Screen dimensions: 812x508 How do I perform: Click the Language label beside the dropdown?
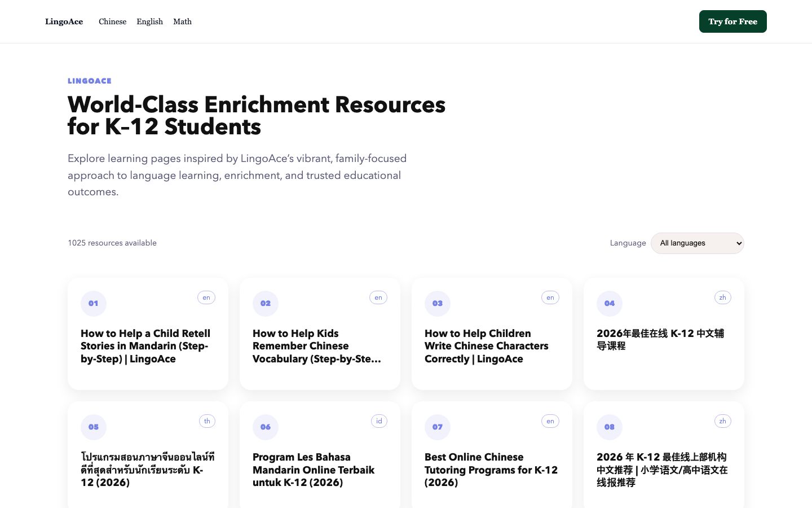pyautogui.click(x=628, y=243)
